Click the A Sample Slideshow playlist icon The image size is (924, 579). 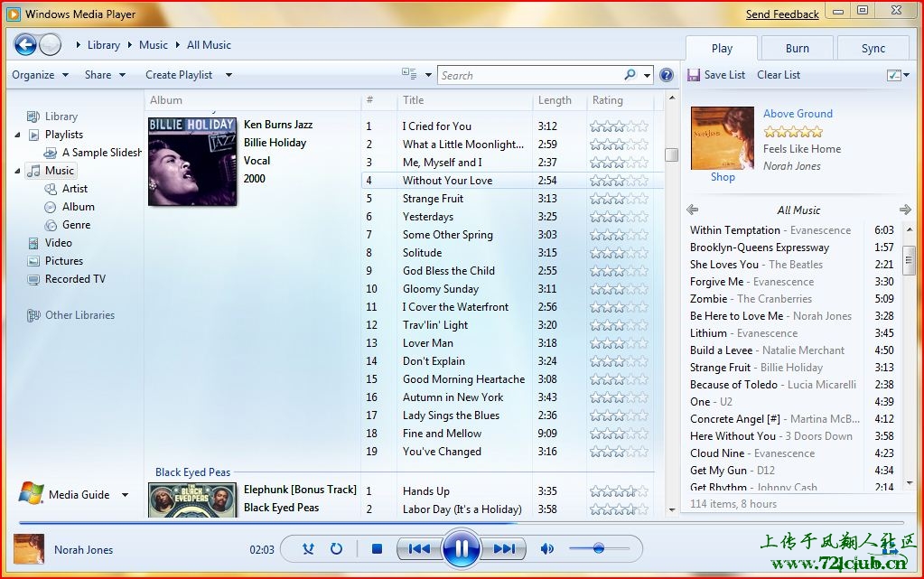(x=51, y=153)
